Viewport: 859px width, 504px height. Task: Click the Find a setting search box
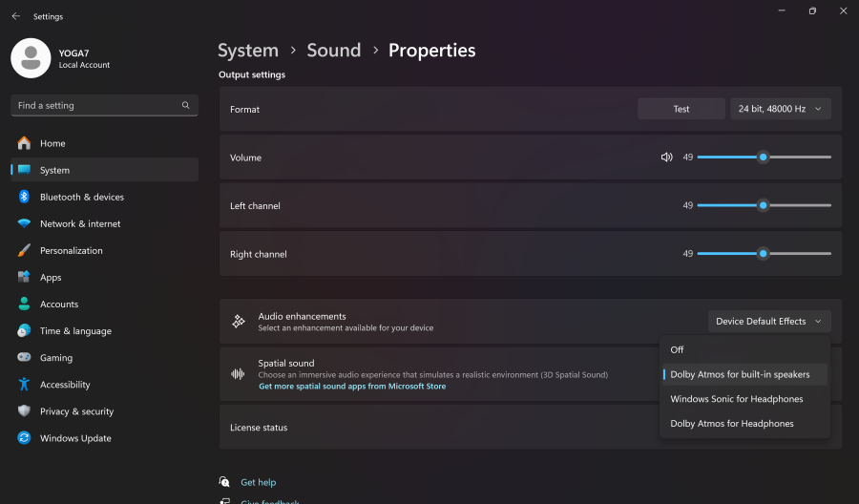point(95,106)
